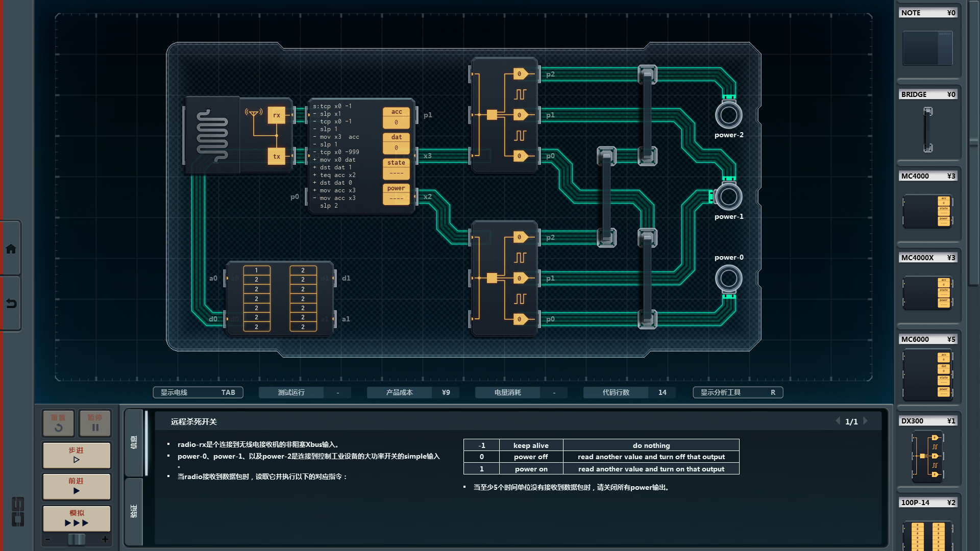Select the MC6000 microcontroller part
The width and height of the screenshot is (980, 551).
pos(927,375)
